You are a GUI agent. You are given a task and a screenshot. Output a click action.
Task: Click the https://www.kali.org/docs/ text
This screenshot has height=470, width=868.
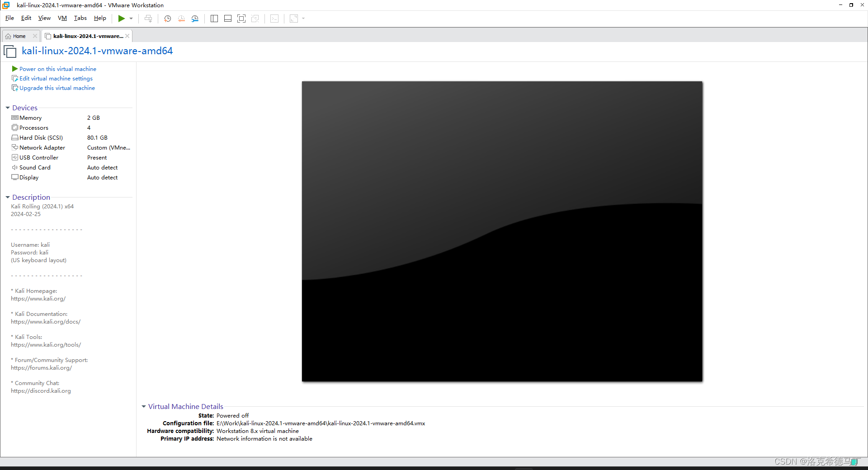[x=46, y=322]
